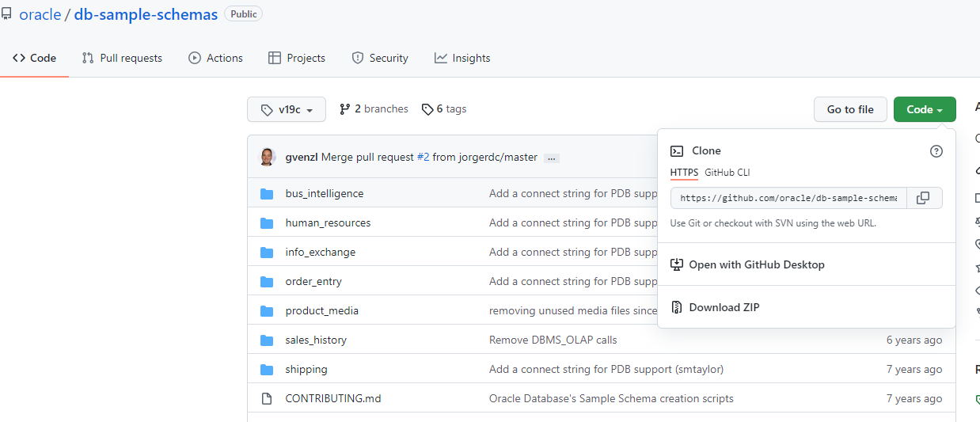980x422 pixels.
Task: Click the shipping row's PDB support commit message
Action: coord(606,369)
